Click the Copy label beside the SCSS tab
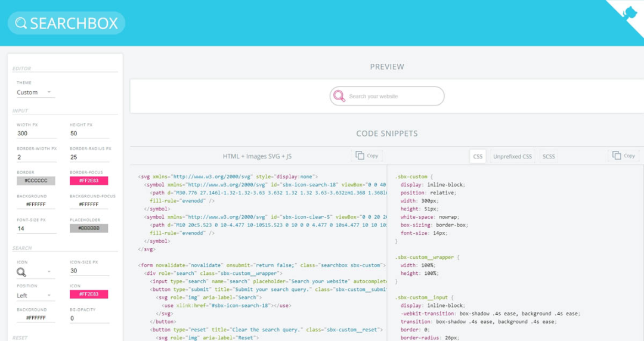 629,156
